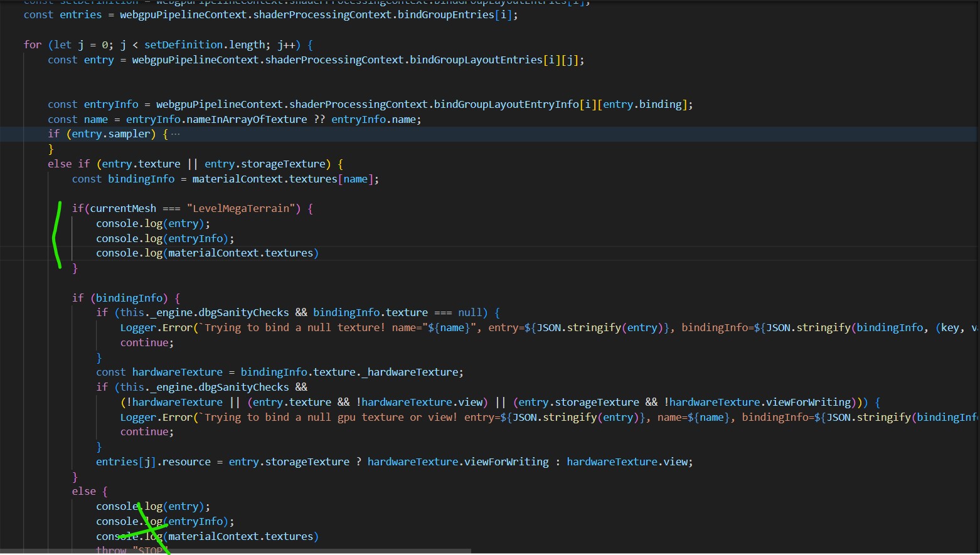
Task: Click the 'entry.binding' index expression
Action: [642, 105]
